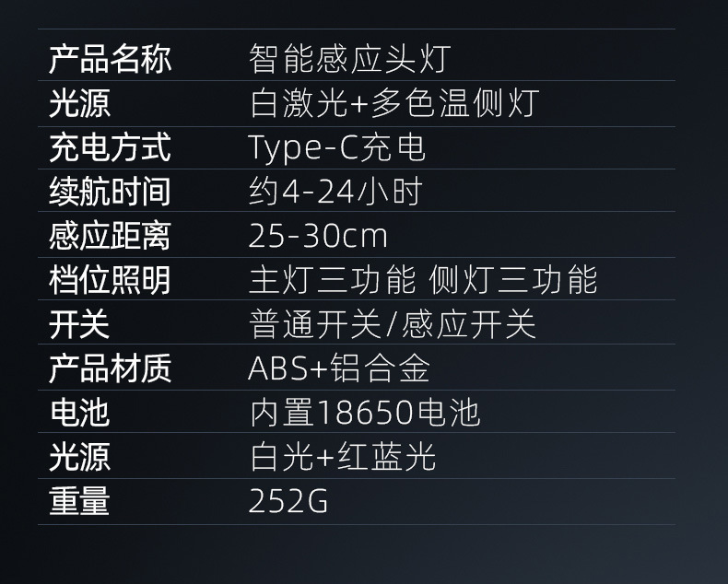Click the 续航时间 label
Image resolution: width=728 pixels, height=584 pixels.
pos(110,192)
